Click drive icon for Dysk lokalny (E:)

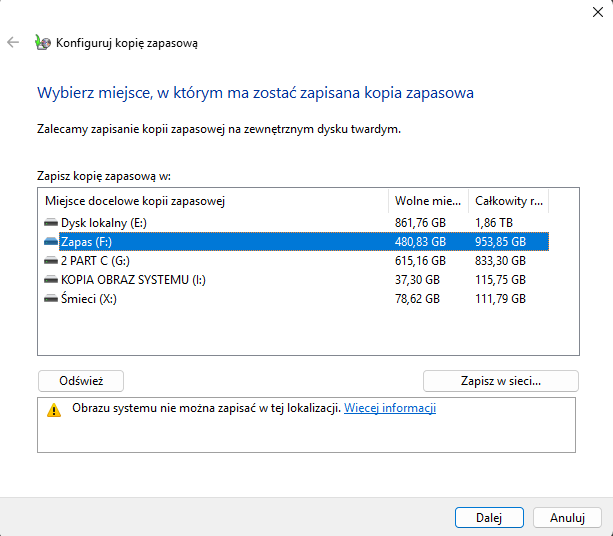pyautogui.click(x=51, y=222)
